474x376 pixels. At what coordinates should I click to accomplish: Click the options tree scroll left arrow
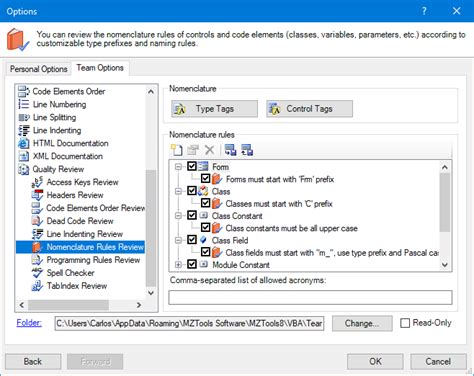pyautogui.click(x=22, y=305)
